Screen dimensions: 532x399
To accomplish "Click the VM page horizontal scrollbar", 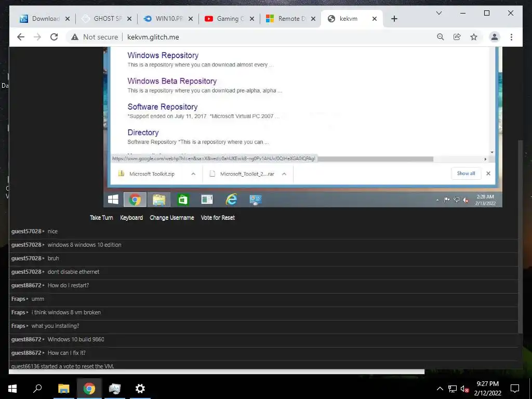I will point(375,159).
